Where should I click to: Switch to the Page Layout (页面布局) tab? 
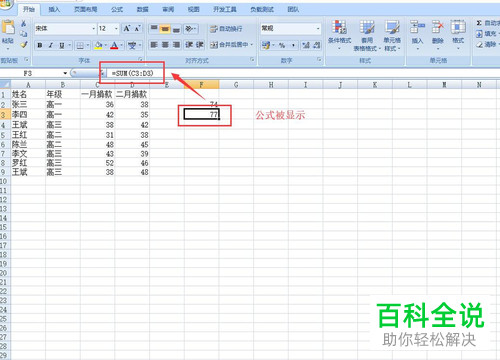pyautogui.click(x=86, y=10)
